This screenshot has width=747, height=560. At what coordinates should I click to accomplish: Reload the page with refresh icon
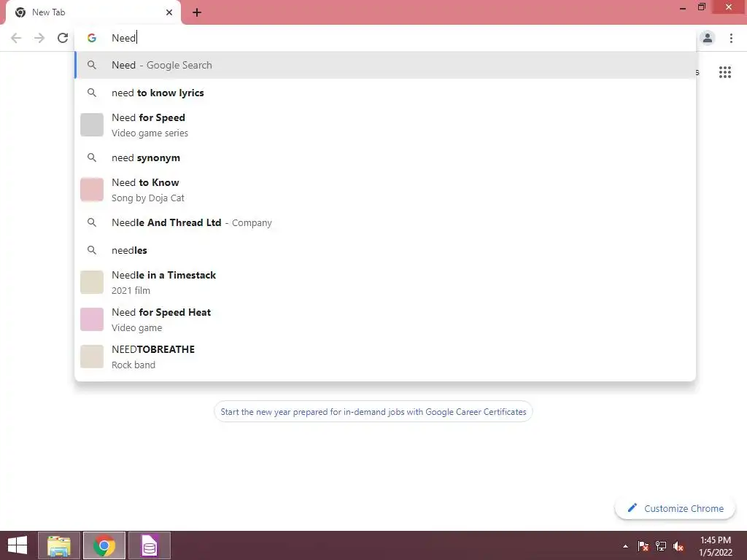(x=63, y=38)
